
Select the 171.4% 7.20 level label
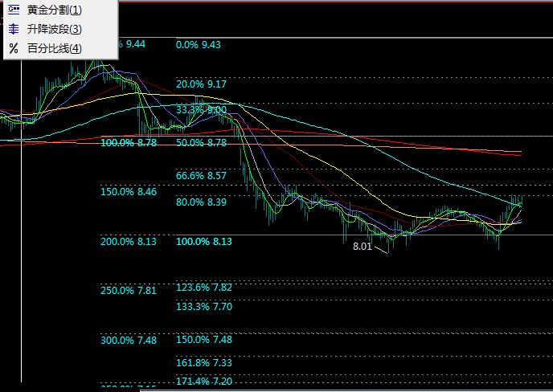[x=204, y=381]
